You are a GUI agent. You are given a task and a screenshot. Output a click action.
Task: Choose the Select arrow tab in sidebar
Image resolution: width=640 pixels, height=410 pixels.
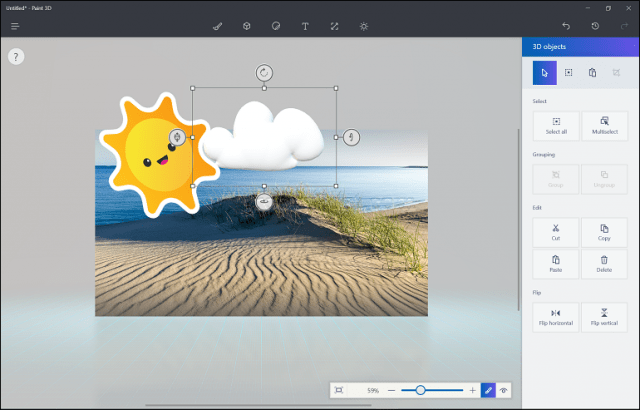[x=544, y=73]
